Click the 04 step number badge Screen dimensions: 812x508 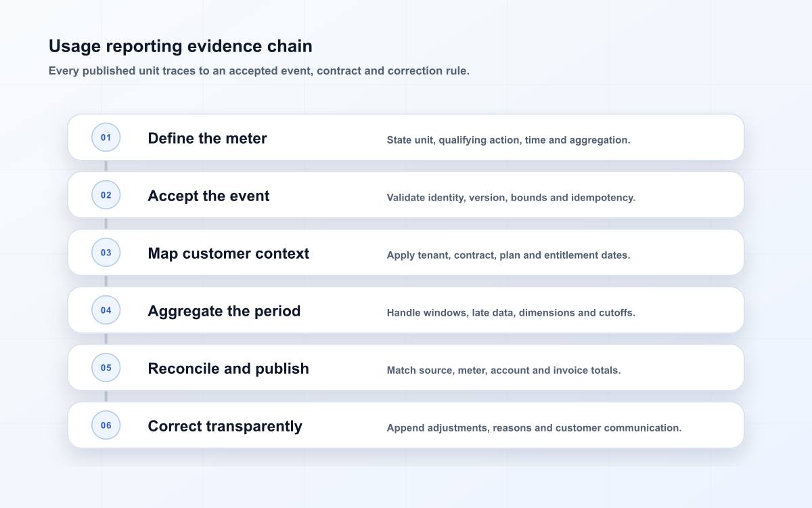pyautogui.click(x=106, y=310)
